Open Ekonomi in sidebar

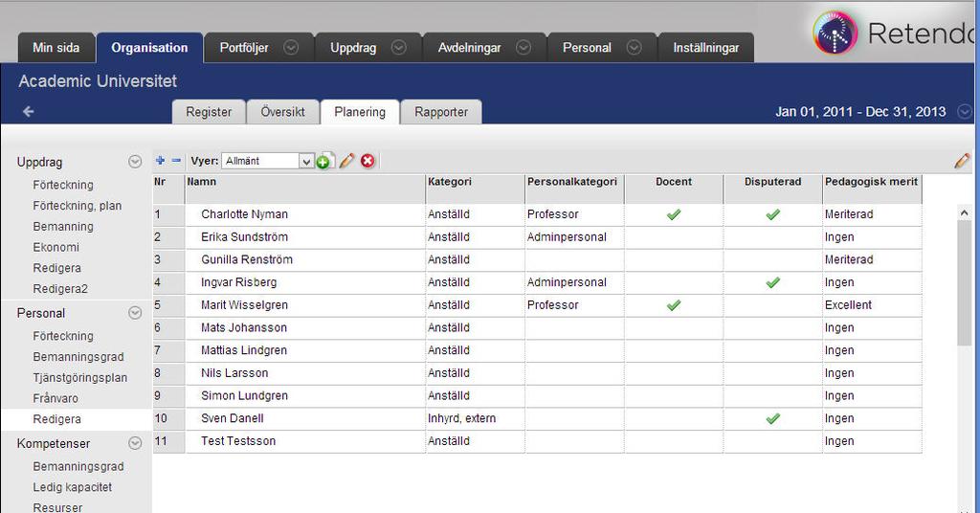tap(56, 247)
